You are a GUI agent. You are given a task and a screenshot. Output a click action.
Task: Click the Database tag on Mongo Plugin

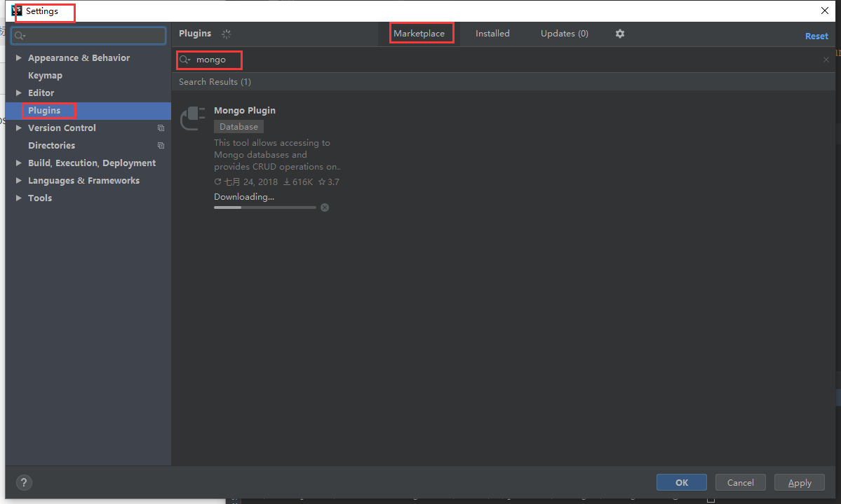(x=238, y=127)
